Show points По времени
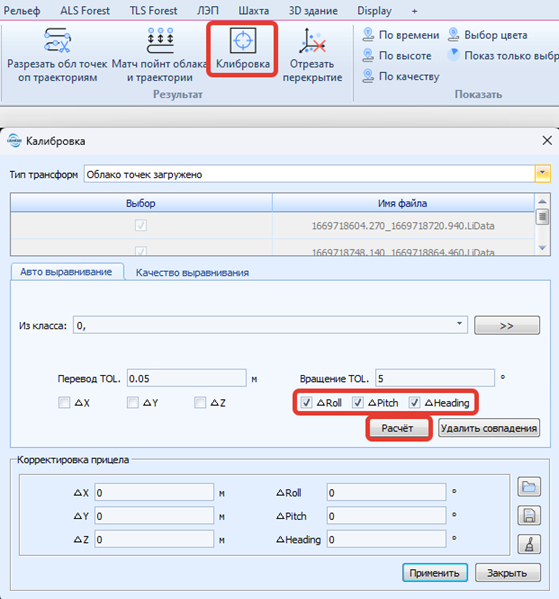 (400, 35)
